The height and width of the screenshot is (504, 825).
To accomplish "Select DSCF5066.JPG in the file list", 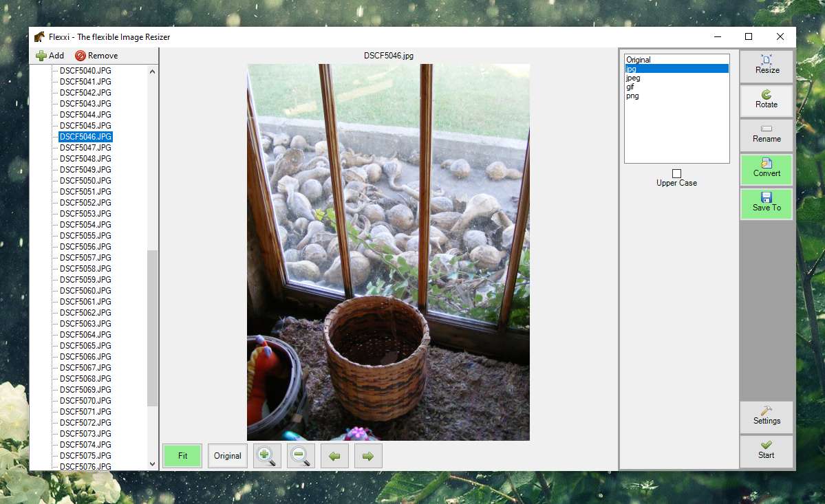I will click(85, 357).
